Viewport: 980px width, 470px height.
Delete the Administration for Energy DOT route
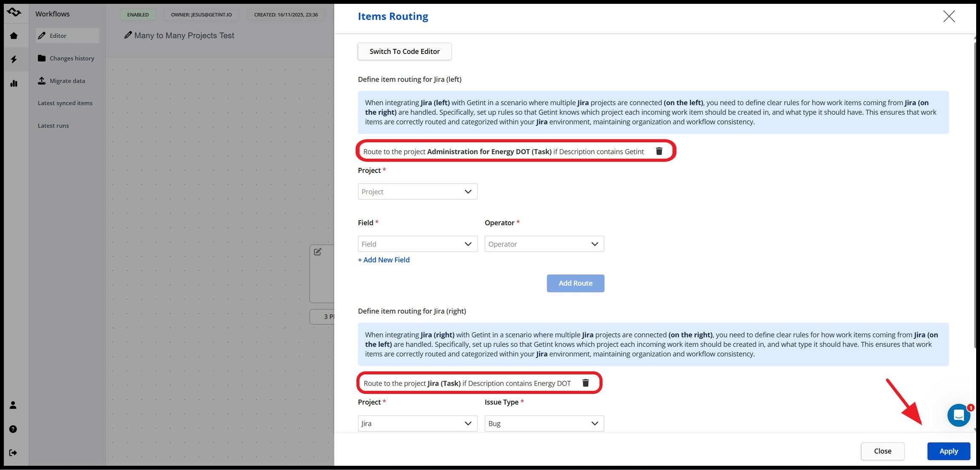point(659,151)
